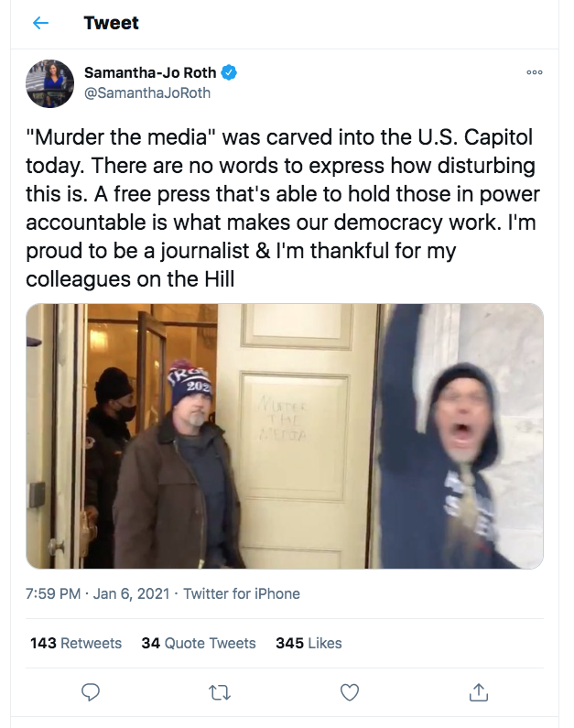574x728 pixels.
Task: Like the tweet with the heart icon
Action: [350, 692]
